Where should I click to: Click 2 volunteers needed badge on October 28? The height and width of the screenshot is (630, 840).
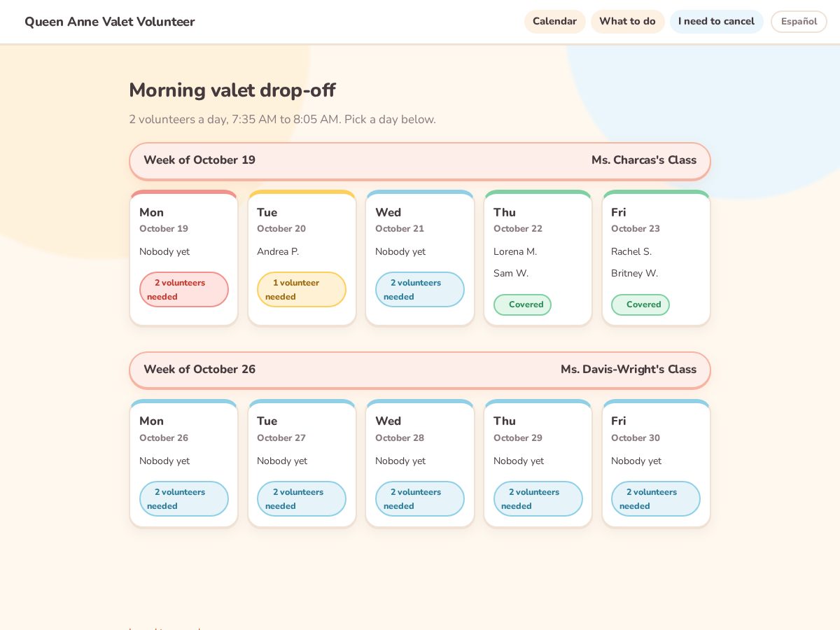point(420,498)
